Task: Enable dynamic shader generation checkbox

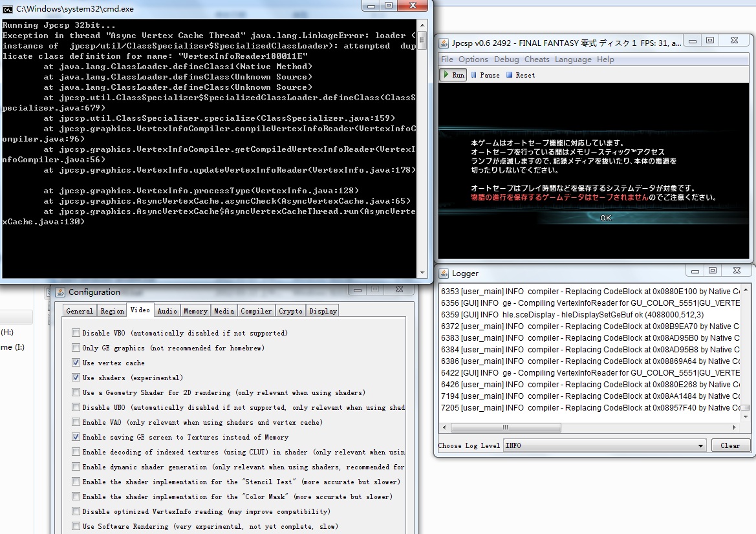Action: click(x=76, y=467)
